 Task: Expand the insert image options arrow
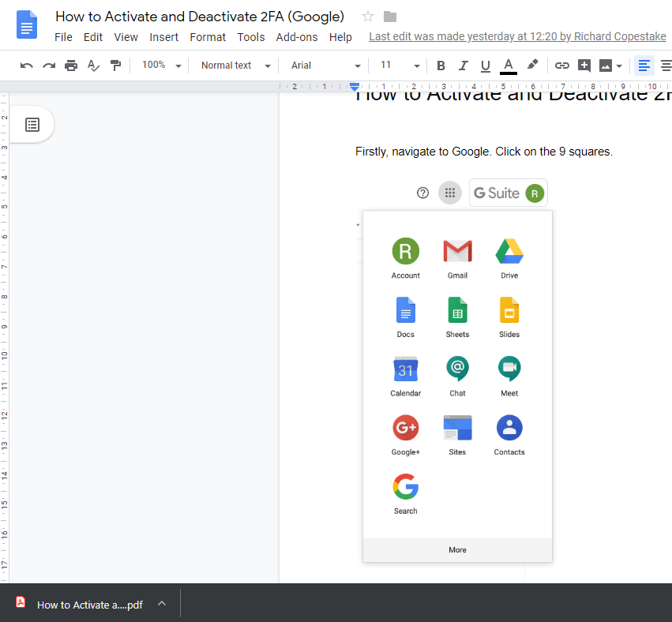[x=619, y=66]
